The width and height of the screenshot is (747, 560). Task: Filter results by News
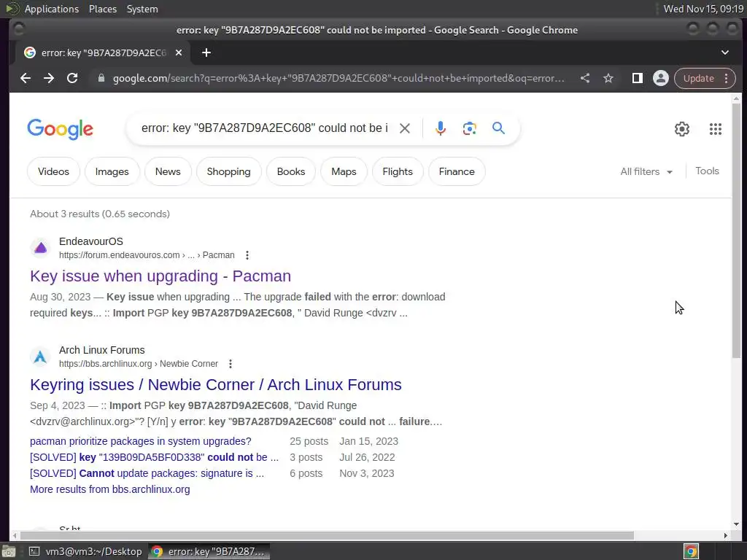[x=168, y=171]
